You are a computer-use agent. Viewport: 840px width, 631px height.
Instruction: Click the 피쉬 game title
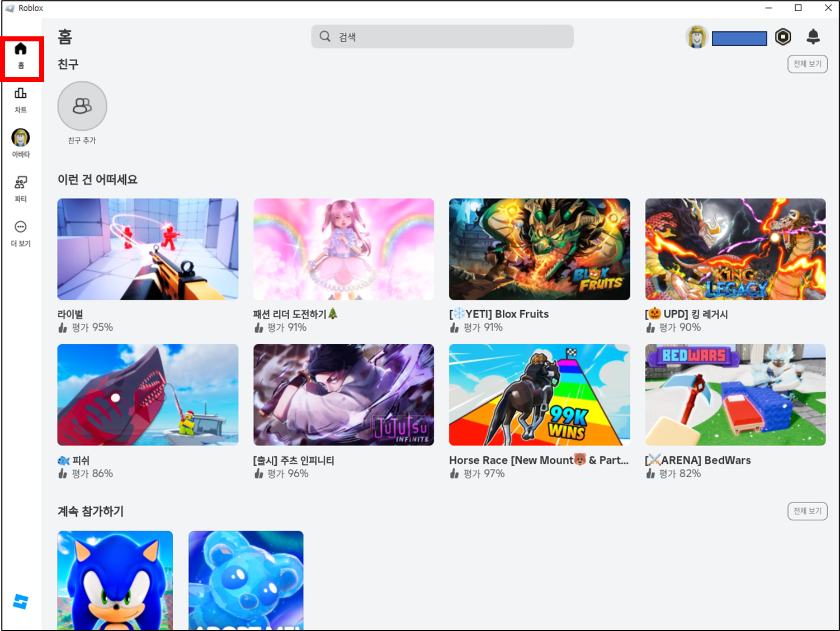coord(74,461)
